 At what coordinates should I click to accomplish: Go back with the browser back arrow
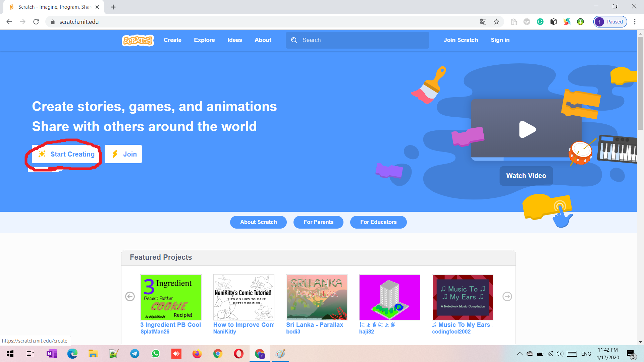point(9,22)
